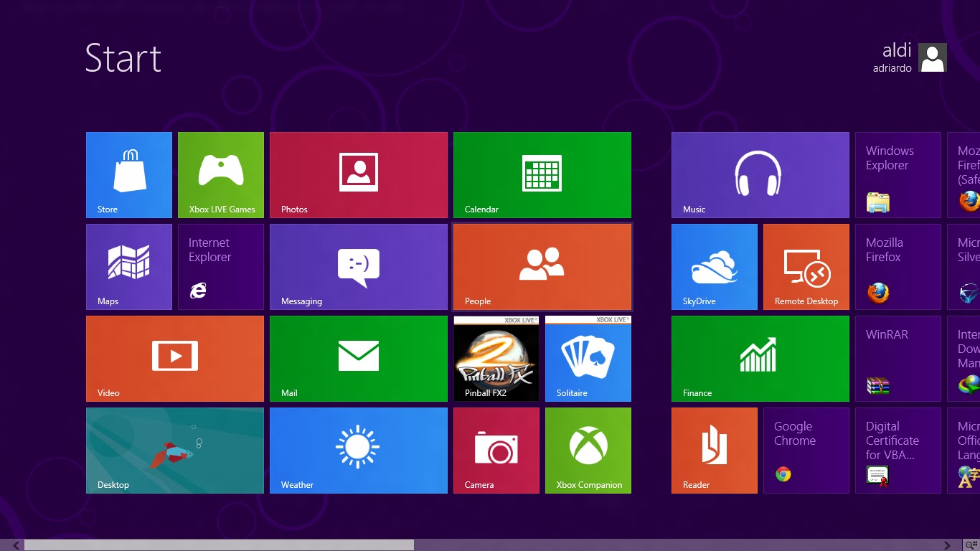The image size is (980, 551).
Task: Launch the Music app
Action: 760,174
